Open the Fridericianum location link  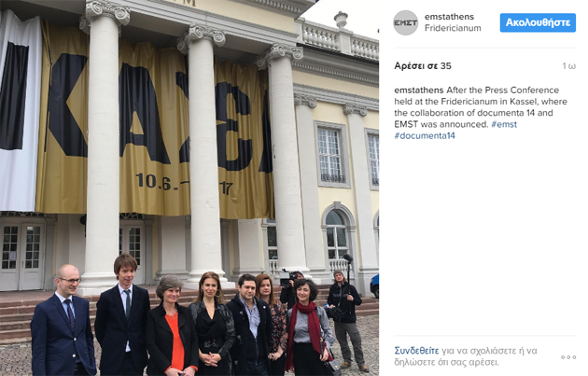(453, 28)
